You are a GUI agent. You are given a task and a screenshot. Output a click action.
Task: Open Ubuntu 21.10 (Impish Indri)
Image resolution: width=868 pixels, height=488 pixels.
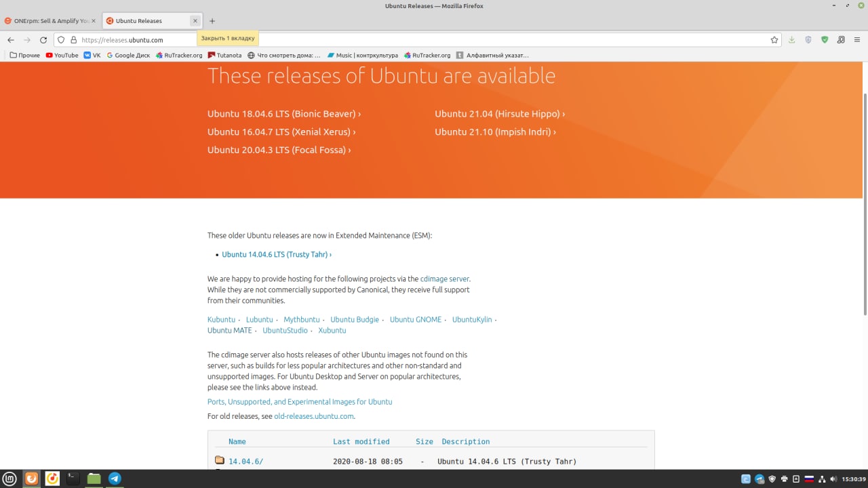point(495,132)
